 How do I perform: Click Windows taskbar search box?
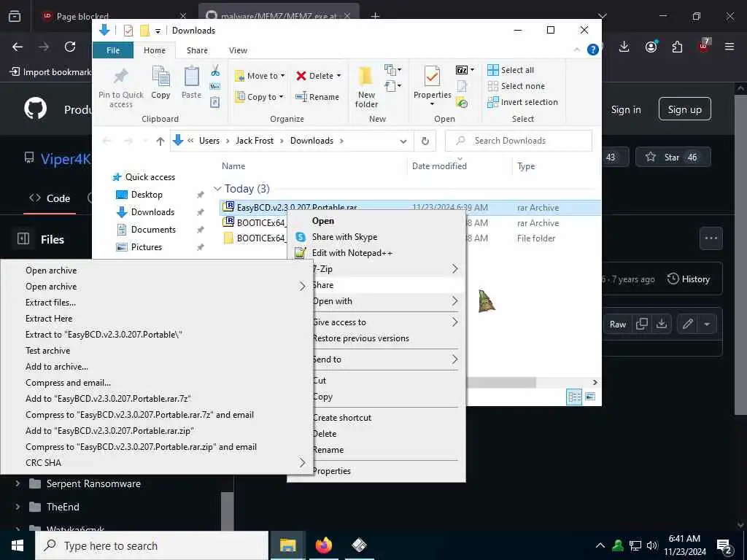(x=152, y=545)
